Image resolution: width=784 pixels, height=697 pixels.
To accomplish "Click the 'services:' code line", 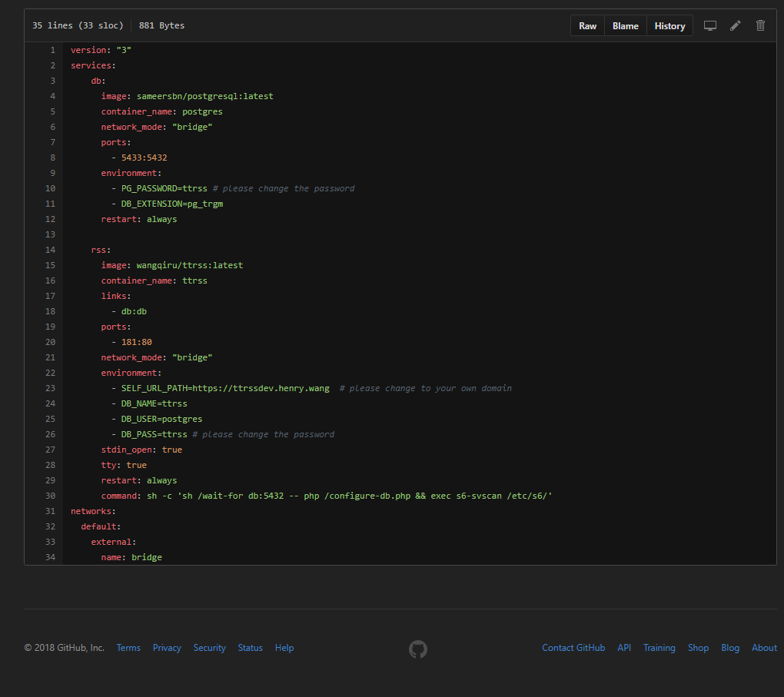I will click(93, 65).
